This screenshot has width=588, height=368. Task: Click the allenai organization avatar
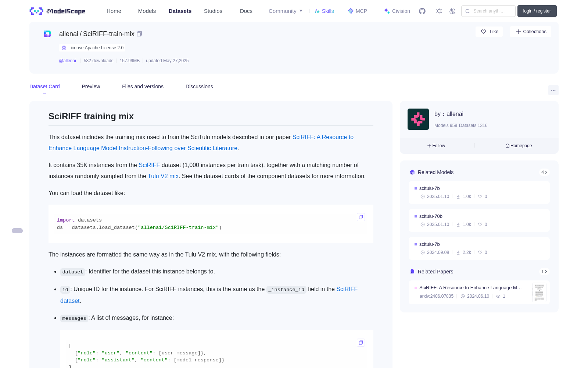418,119
